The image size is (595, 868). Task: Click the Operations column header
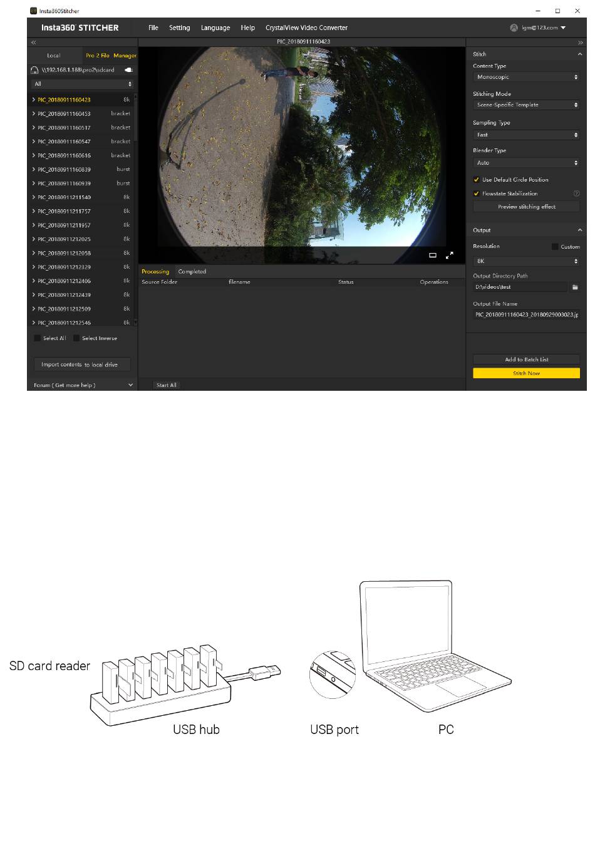pos(434,282)
